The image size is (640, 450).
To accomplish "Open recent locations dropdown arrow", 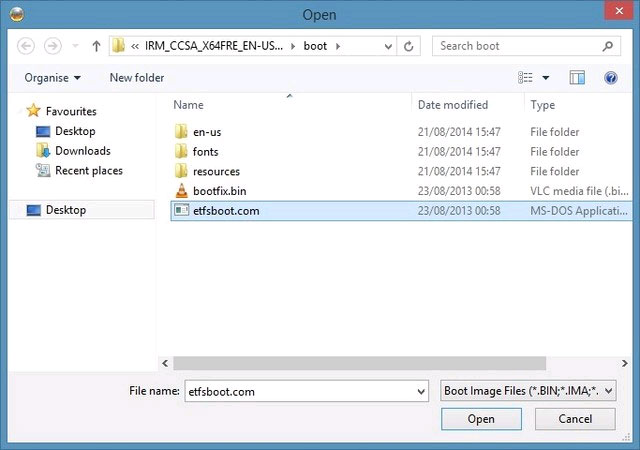I will pos(75,46).
